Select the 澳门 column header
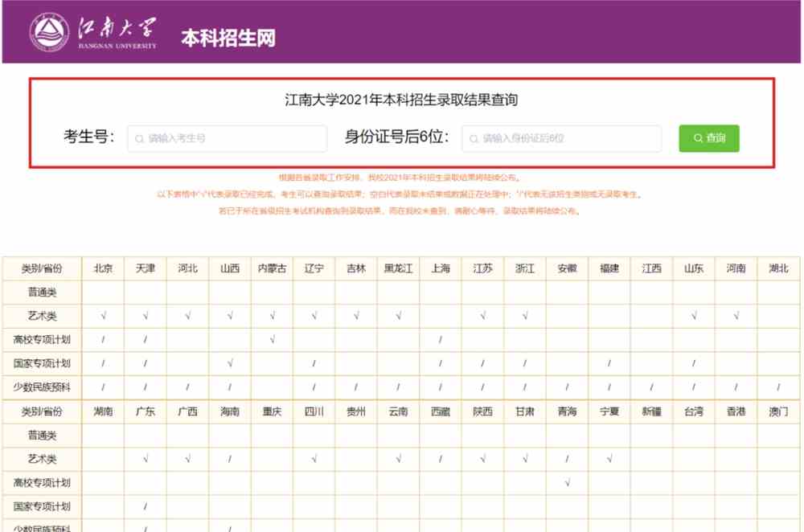The width and height of the screenshot is (804, 532). 778,411
